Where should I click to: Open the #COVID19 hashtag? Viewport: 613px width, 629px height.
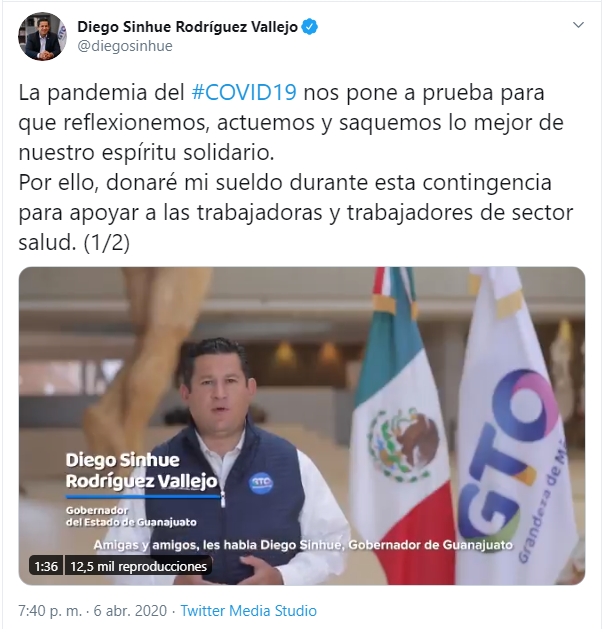(x=244, y=92)
